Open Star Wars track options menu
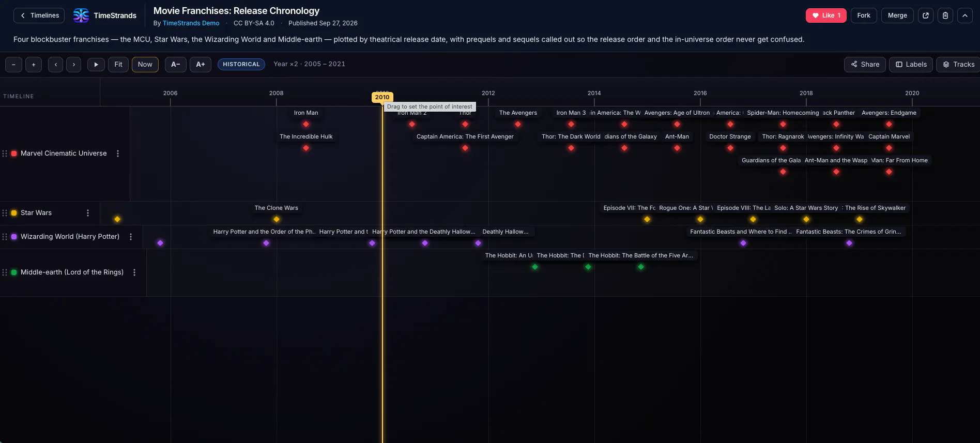Viewport: 980px width, 443px height. tap(88, 213)
